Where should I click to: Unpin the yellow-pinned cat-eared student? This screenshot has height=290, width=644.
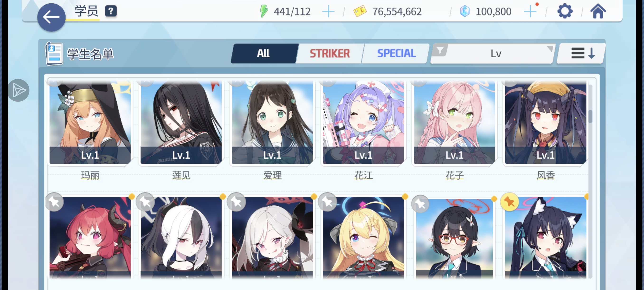tap(509, 202)
